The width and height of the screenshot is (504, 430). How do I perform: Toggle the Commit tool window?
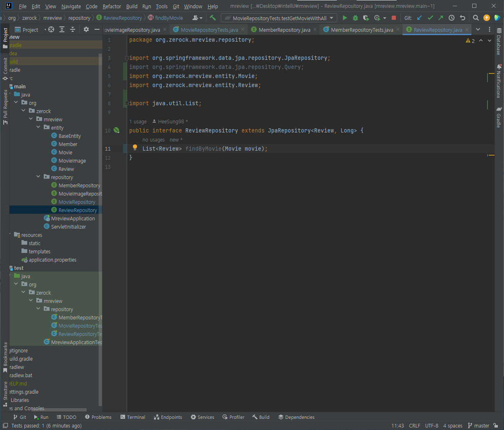[x=5, y=69]
